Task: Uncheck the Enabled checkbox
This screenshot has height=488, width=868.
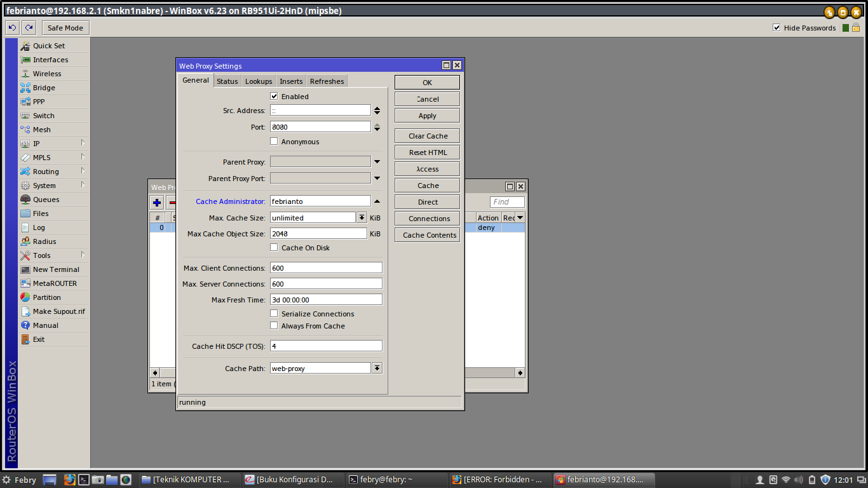Action: click(x=275, y=97)
